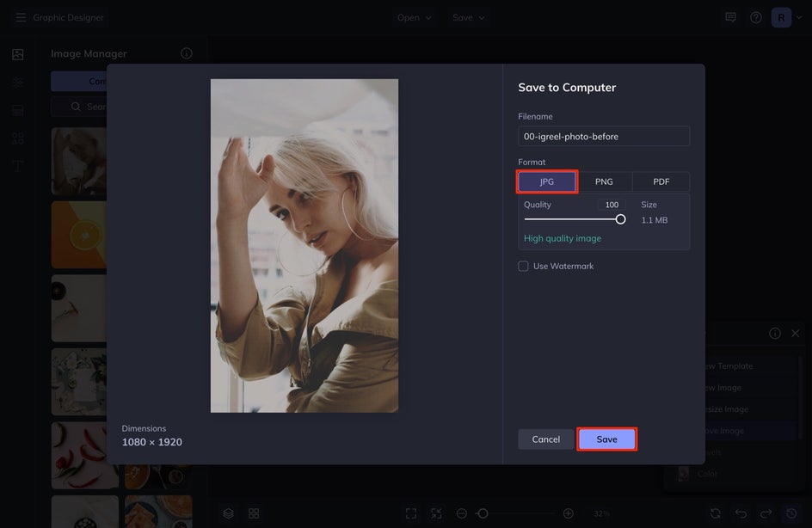812x528 pixels.
Task: Click the 1.1 MB size value
Action: (654, 220)
